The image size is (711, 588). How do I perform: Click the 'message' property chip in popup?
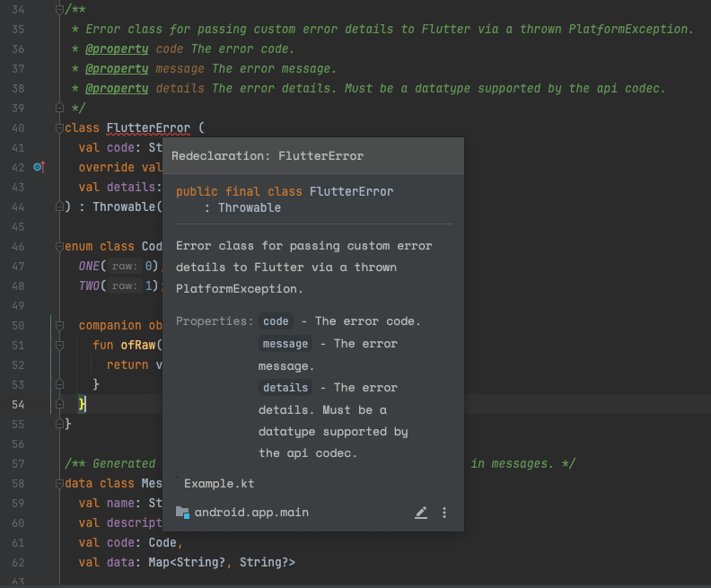click(285, 344)
